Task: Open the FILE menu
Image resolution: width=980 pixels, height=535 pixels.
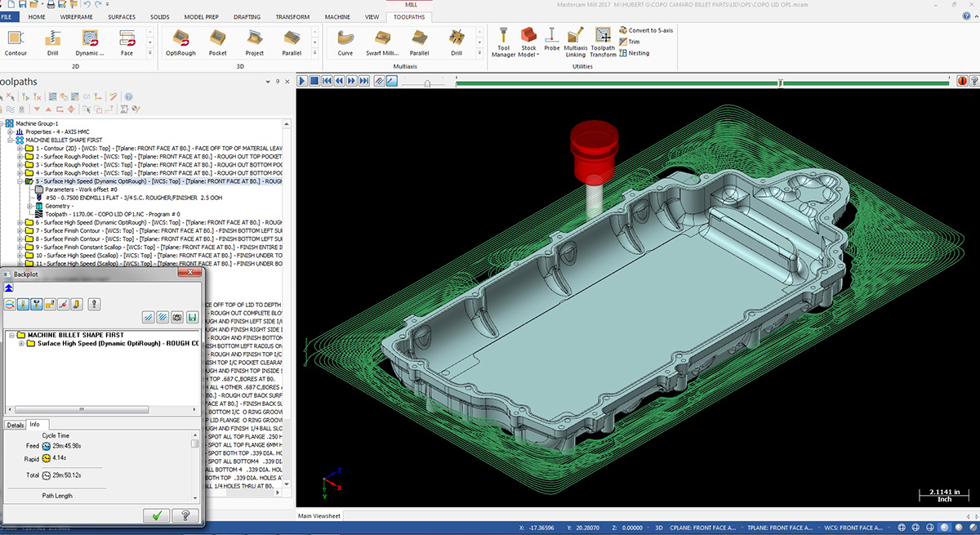Action: pos(8,16)
